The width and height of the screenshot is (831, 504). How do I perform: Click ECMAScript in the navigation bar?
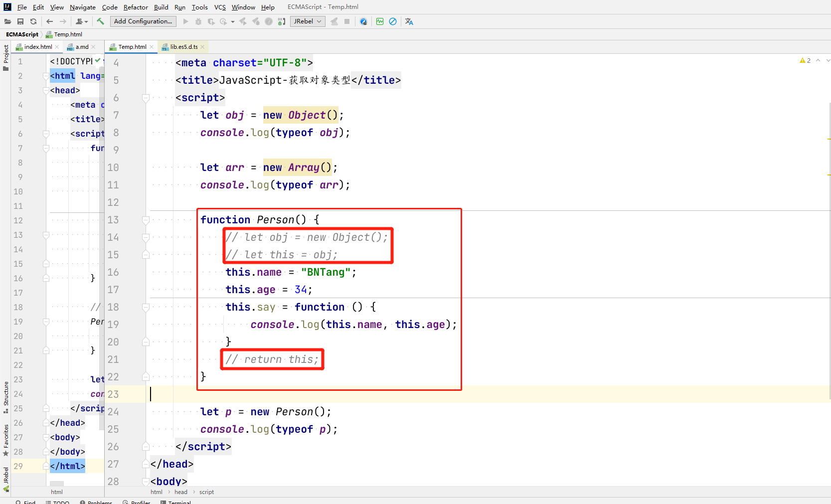click(22, 34)
